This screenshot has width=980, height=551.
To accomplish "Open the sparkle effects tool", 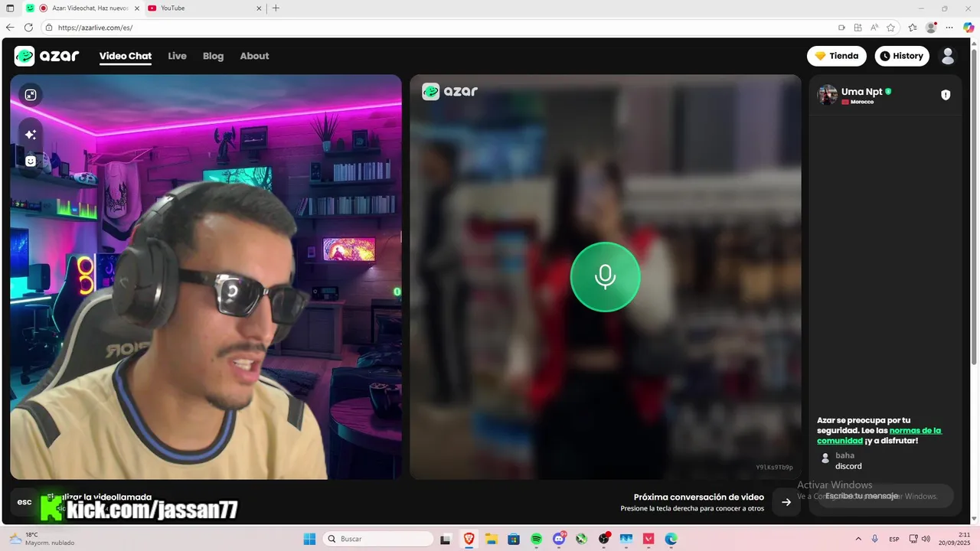I will click(x=31, y=135).
